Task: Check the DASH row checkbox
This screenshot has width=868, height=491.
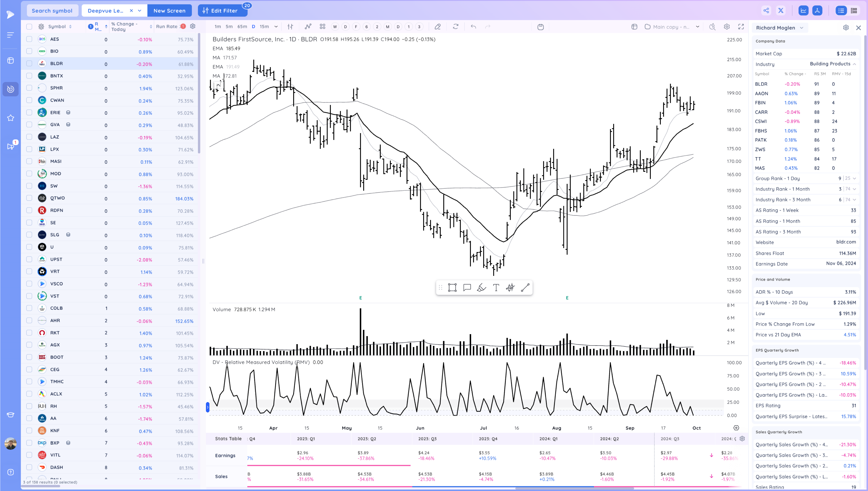Action: 29,467
